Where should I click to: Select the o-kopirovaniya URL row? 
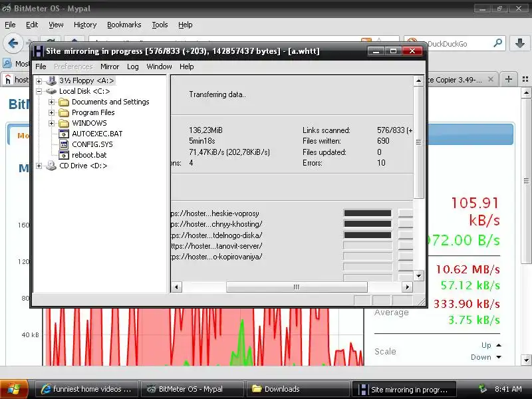click(217, 257)
